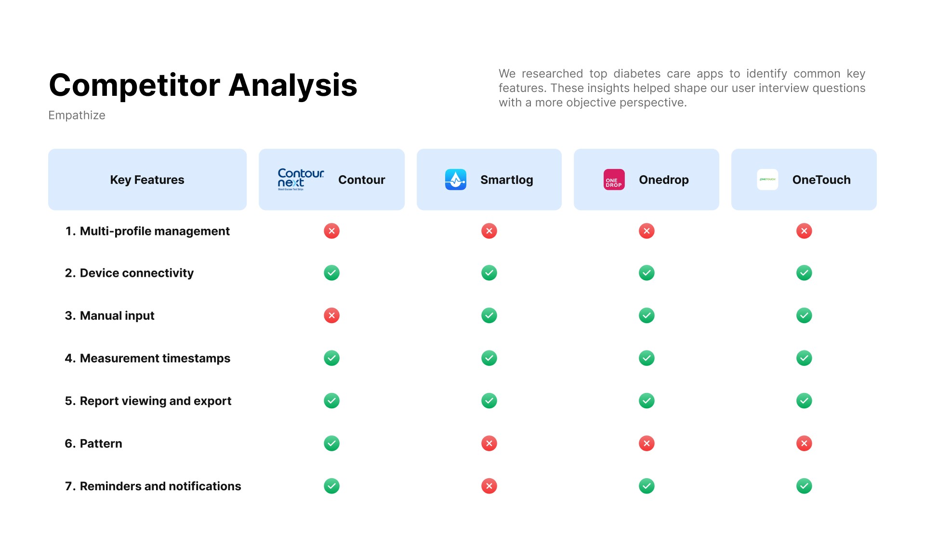Click OneTouch's green check for Report viewing
The image size is (925, 560).
pyautogui.click(x=804, y=401)
